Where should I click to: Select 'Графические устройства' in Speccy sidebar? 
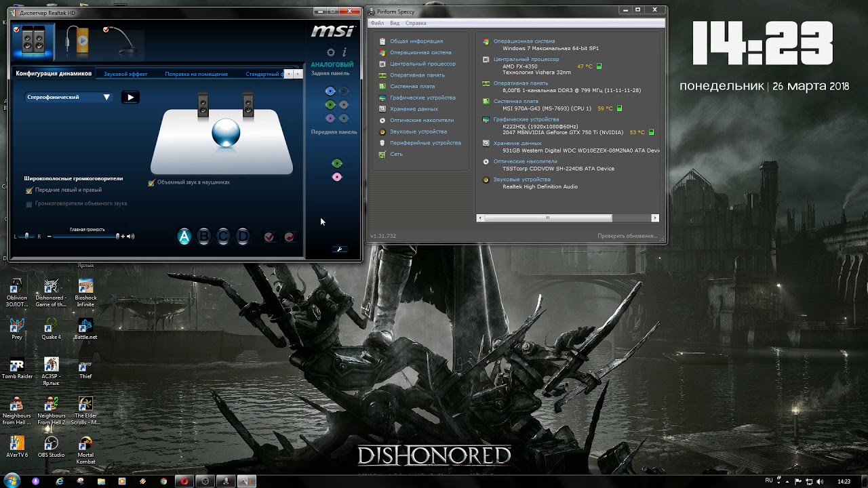[422, 98]
